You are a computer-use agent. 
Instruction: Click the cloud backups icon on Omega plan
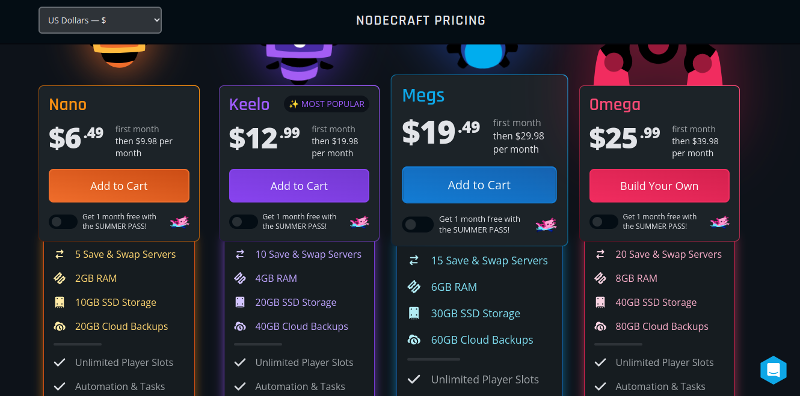pos(600,326)
